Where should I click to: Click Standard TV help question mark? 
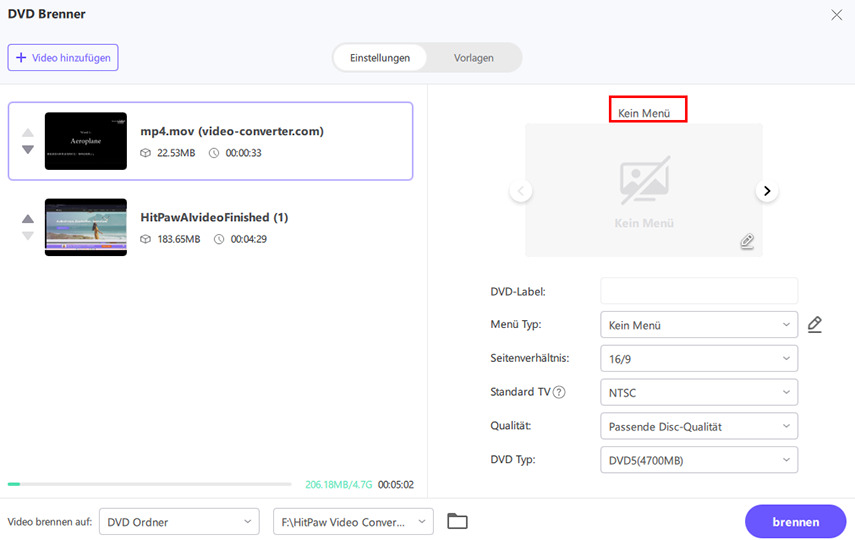tap(559, 392)
